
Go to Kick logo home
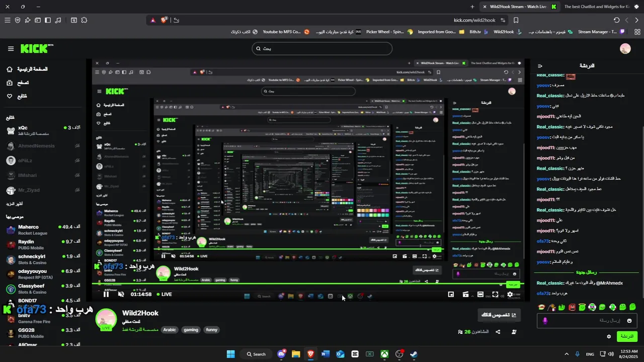coord(37,48)
